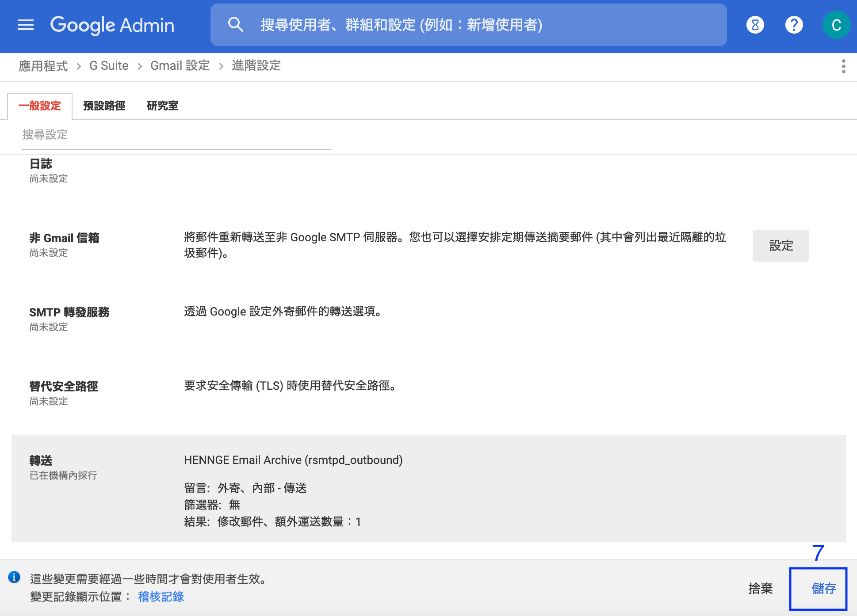857x616 pixels.
Task: Go to 應用程式 breadcrumb
Action: coord(43,66)
